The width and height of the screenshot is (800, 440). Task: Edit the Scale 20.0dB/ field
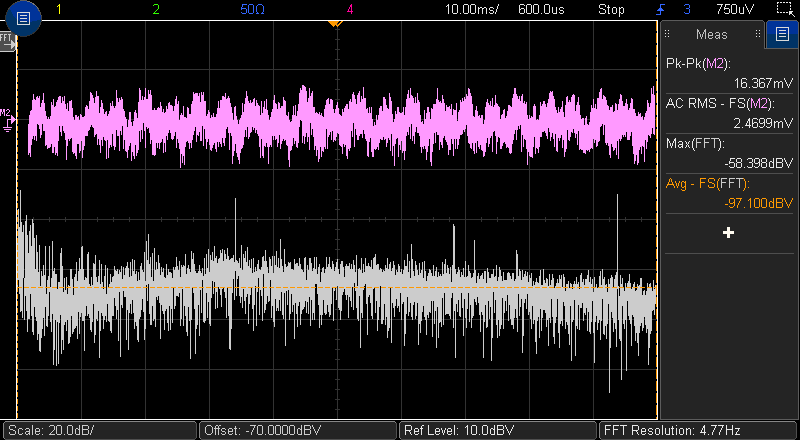100,430
